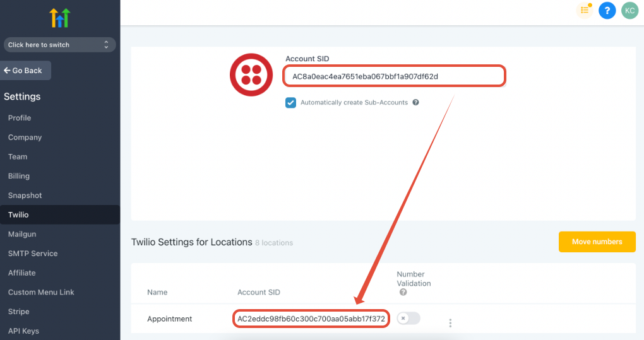Click the 8 locations count text
The width and height of the screenshot is (644, 340).
274,243
